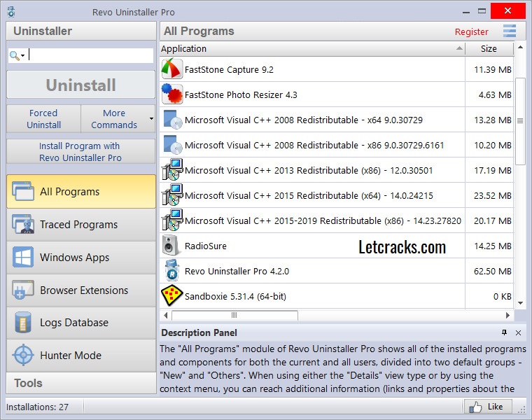The height and width of the screenshot is (420, 532).
Task: Click the Revo Uninstaller Pro 4.2.0 icon
Action: click(x=172, y=271)
